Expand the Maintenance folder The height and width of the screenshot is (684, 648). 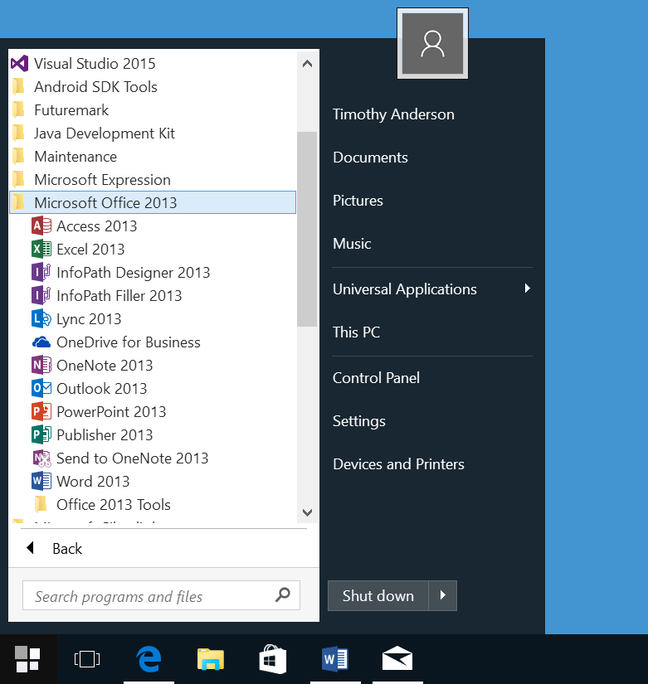coord(152,156)
